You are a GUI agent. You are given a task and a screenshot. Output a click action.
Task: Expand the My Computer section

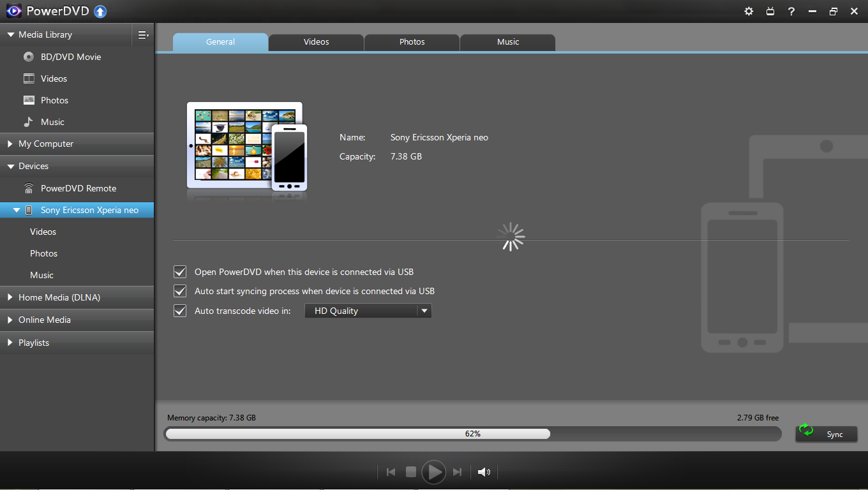coord(46,144)
